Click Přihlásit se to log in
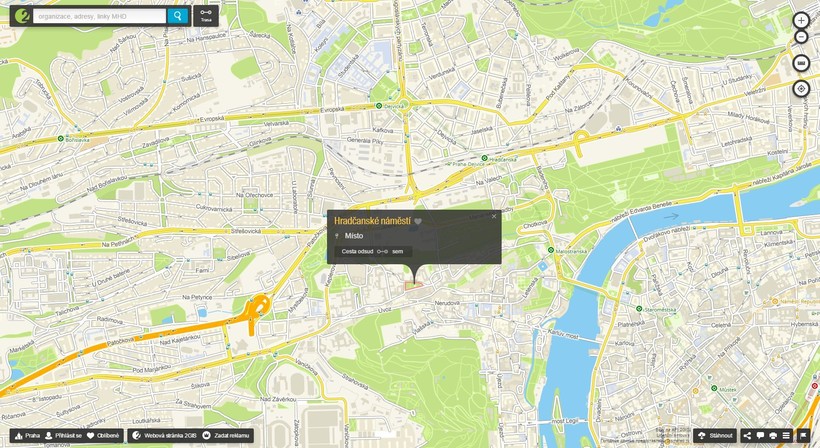 63,436
